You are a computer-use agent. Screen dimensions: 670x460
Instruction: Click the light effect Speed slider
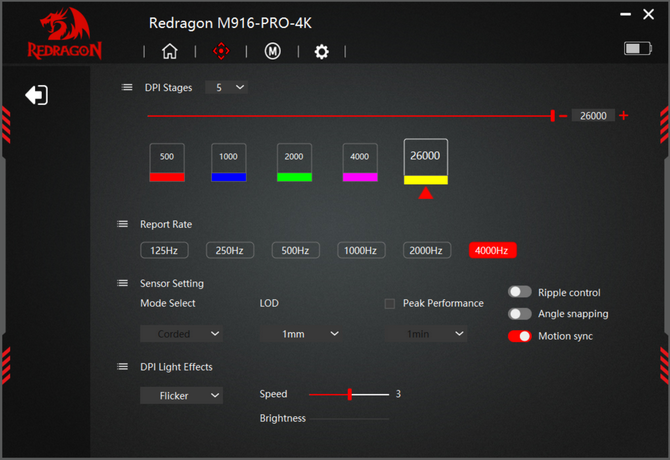click(x=349, y=394)
